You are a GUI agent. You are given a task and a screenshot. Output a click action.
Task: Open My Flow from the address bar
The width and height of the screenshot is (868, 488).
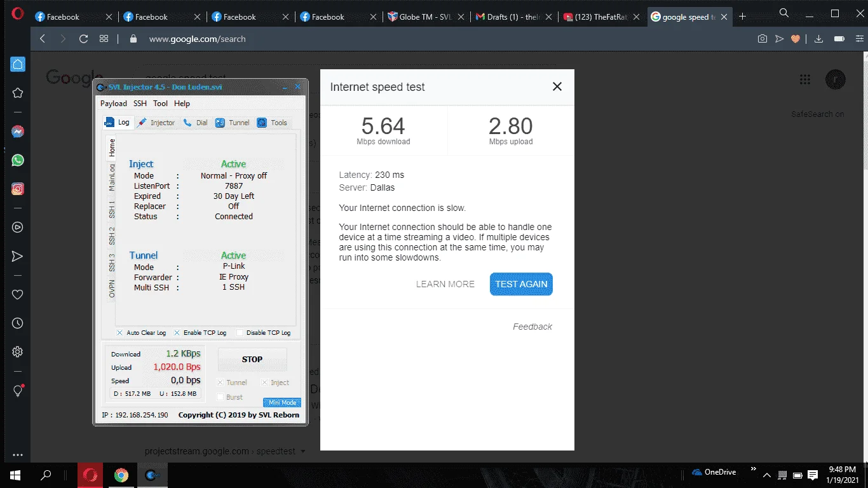779,39
